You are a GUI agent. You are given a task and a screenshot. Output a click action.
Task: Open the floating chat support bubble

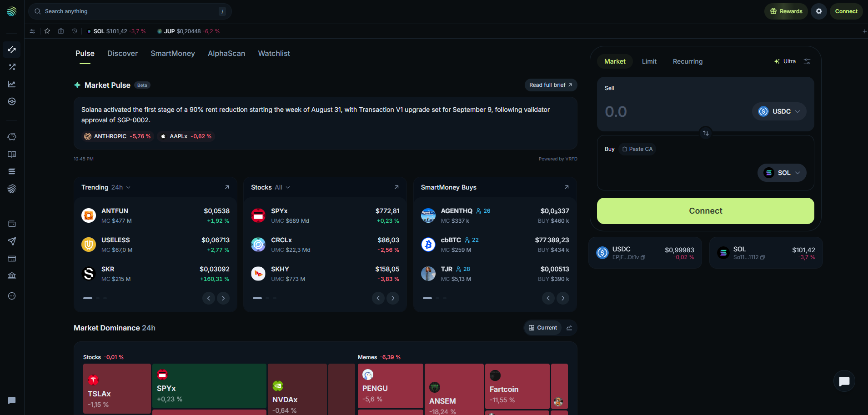pos(844,381)
